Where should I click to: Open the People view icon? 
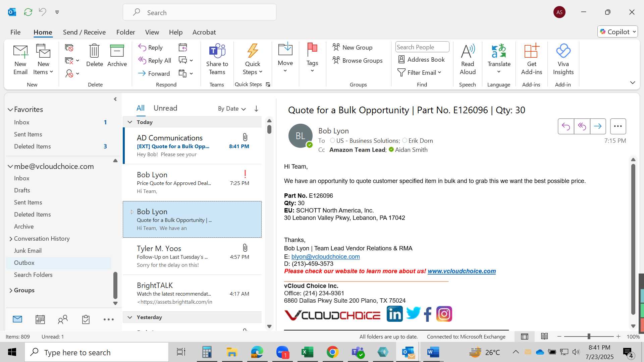click(x=63, y=319)
